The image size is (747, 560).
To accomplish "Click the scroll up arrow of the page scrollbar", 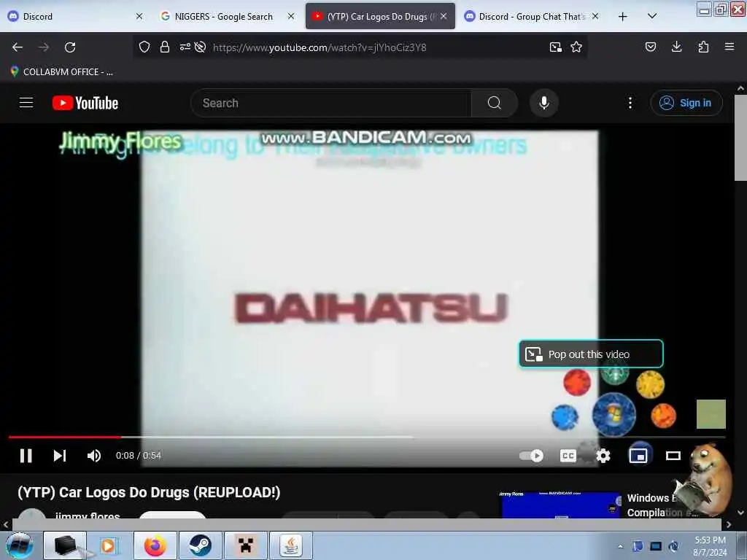I will pyautogui.click(x=740, y=88).
